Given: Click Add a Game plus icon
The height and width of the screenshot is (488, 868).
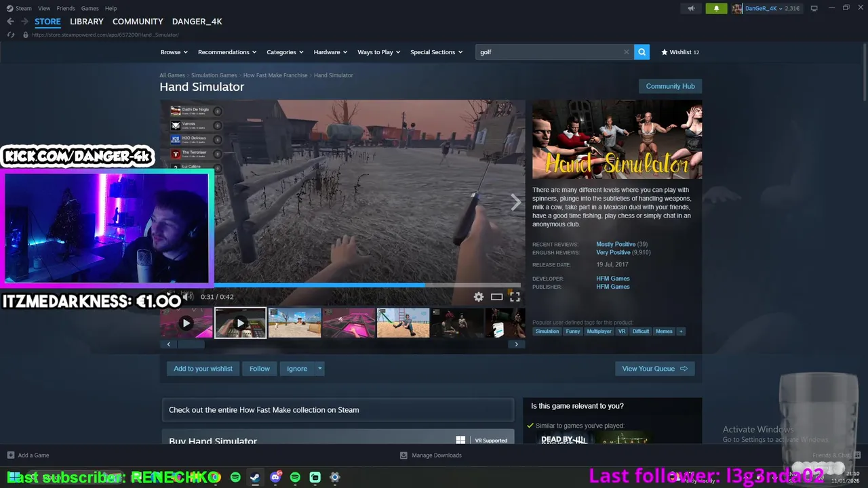Looking at the screenshot, I should [11, 455].
